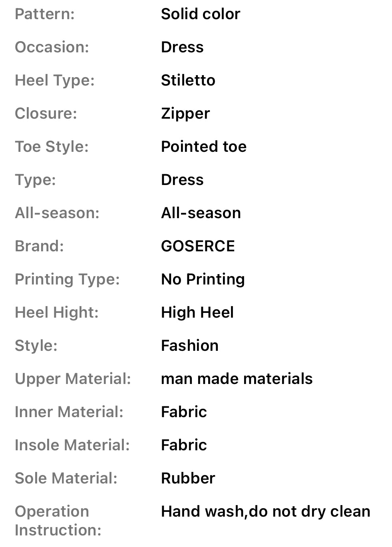Viewport: 392px width, 547px height.
Task: Click the Inner Material Fabric value
Action: click(184, 412)
